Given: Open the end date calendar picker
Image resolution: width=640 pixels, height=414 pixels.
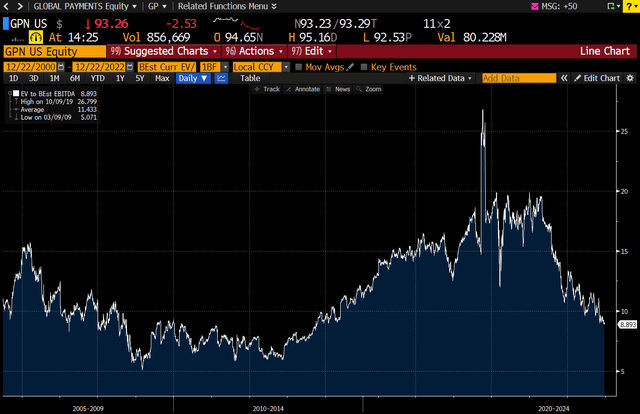Looking at the screenshot, I should 130,67.
